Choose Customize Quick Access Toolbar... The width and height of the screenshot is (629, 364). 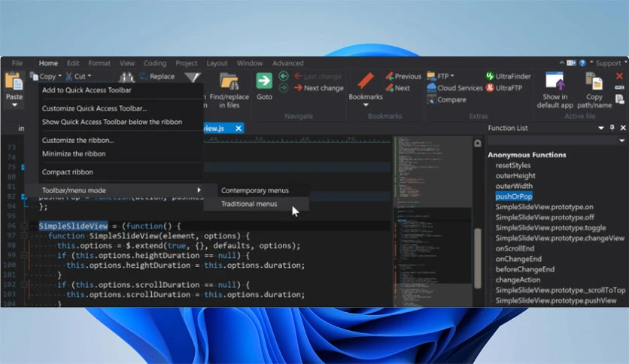[120, 108]
